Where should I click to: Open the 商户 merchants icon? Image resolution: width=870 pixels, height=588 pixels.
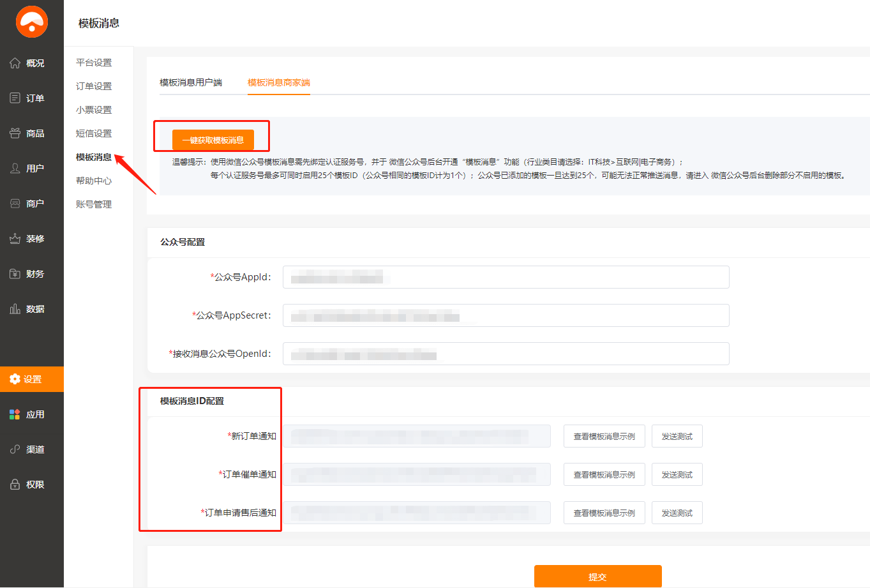click(x=15, y=204)
